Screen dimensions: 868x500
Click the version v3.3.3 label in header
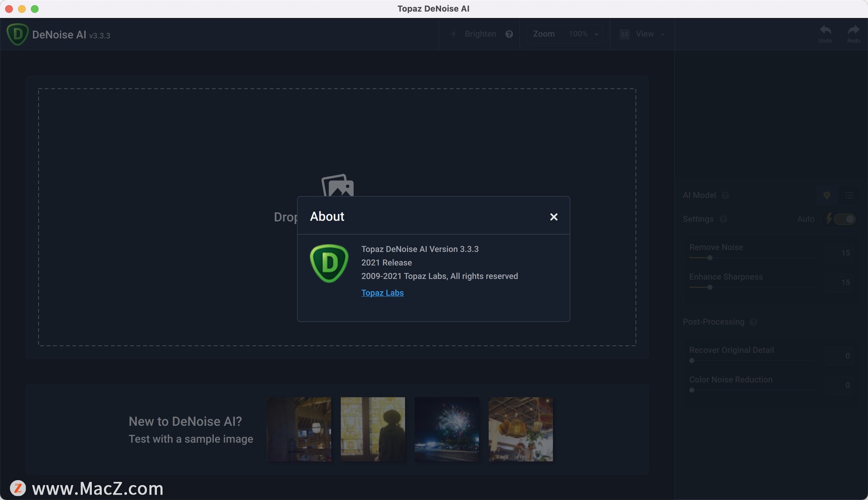(99, 36)
